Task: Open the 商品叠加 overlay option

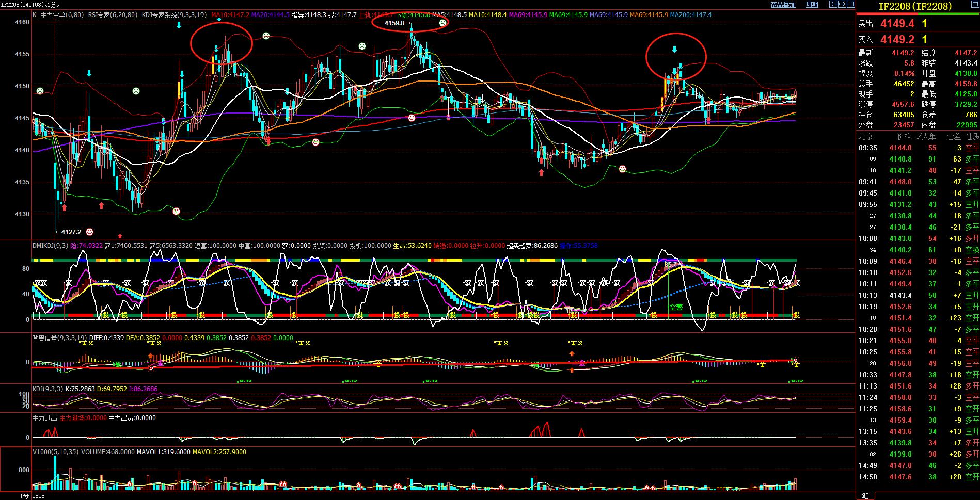Action: (783, 5)
